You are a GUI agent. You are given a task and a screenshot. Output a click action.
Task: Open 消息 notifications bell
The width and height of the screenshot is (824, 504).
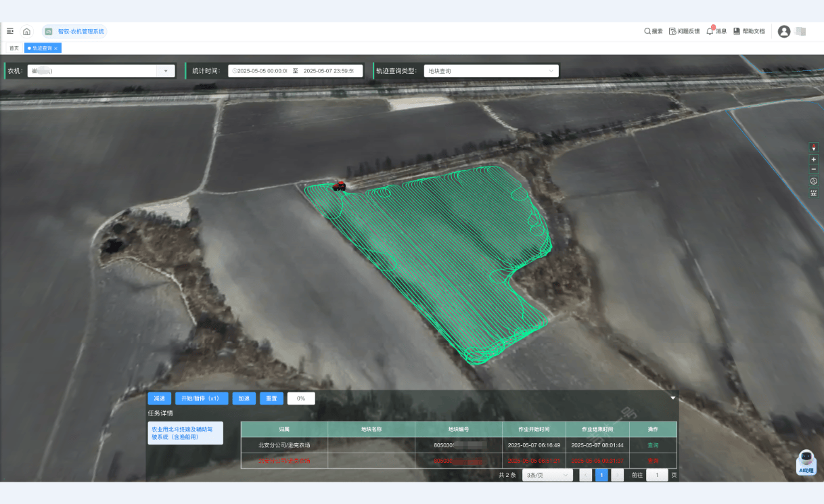pyautogui.click(x=716, y=31)
